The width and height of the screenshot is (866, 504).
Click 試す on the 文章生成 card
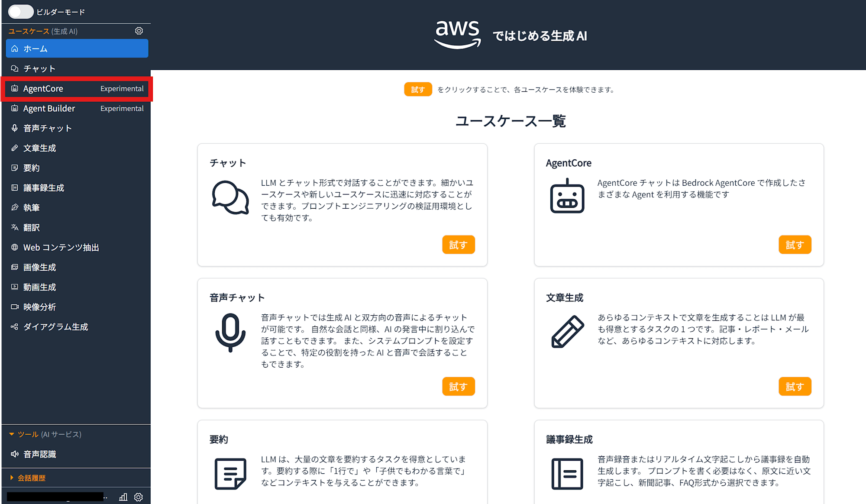(x=795, y=386)
